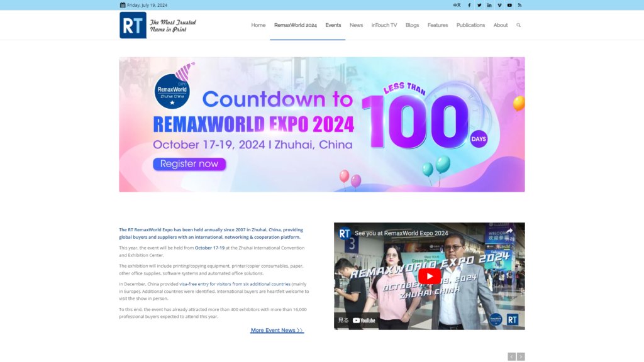Click the Countdown to RemaxWorld Expo banner
This screenshot has width=644, height=362.
click(x=322, y=124)
